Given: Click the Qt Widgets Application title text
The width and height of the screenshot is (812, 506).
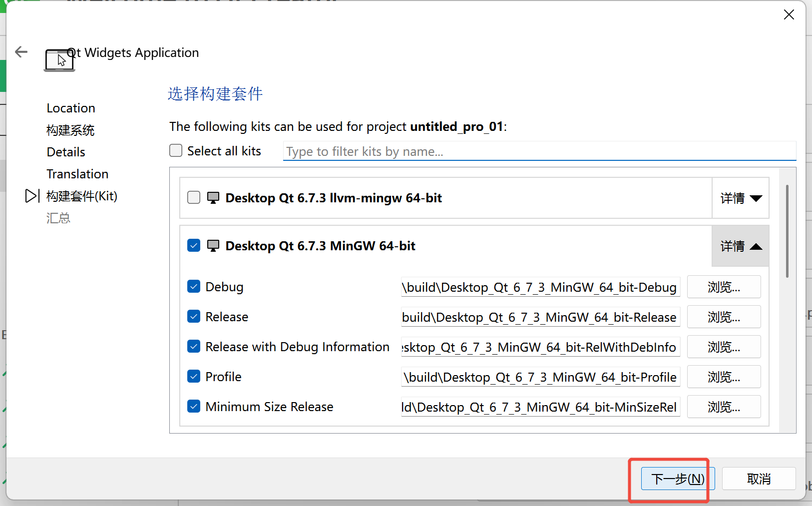Looking at the screenshot, I should tap(133, 52).
